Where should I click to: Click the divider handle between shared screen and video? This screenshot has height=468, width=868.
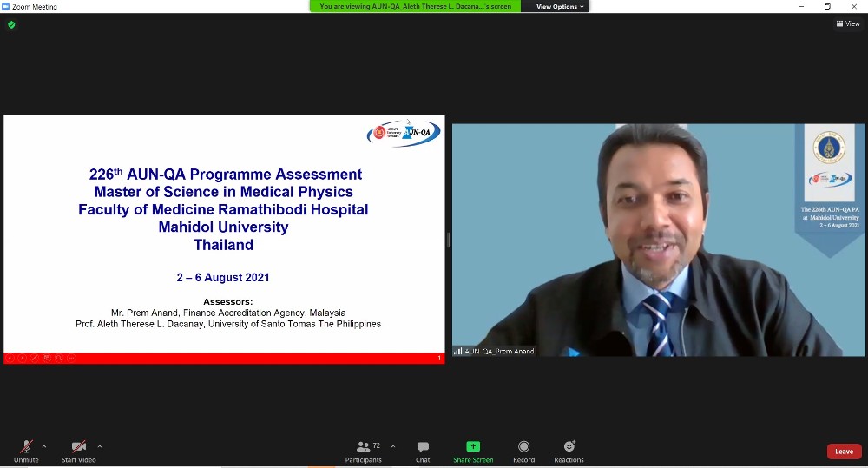[x=448, y=239]
